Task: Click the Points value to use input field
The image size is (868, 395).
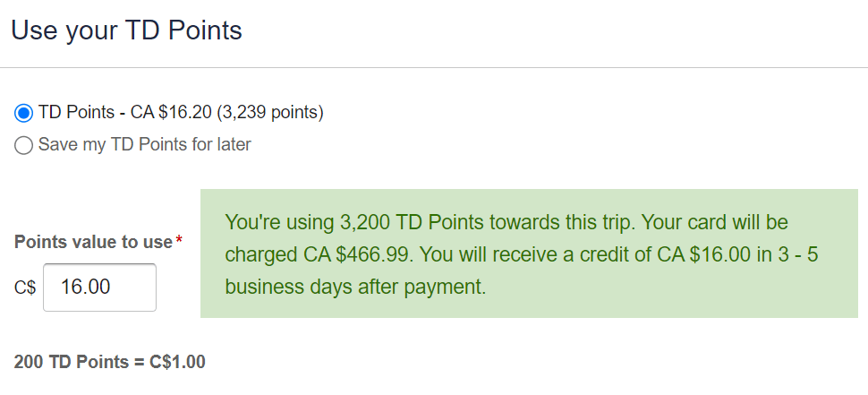Action: [x=99, y=288]
